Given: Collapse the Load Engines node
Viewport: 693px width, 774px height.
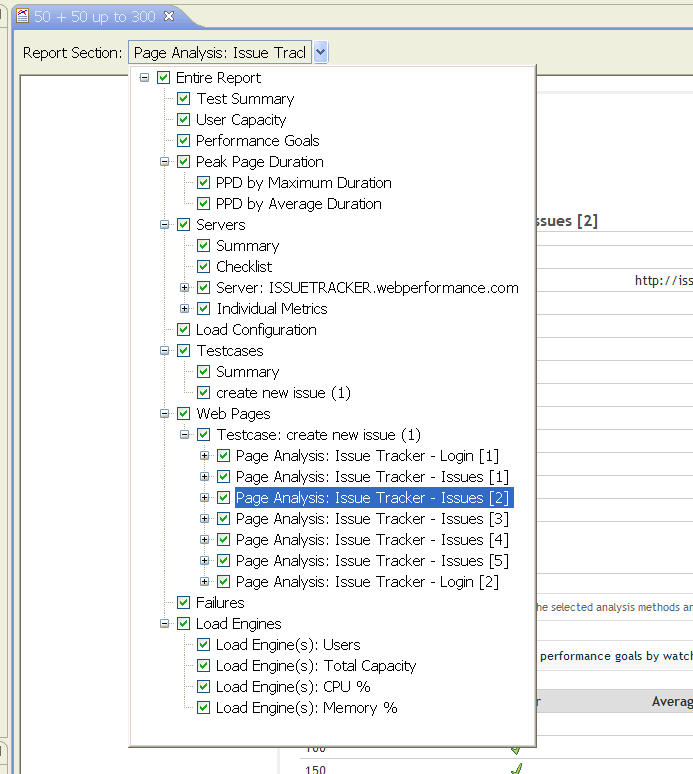Looking at the screenshot, I should pyautogui.click(x=164, y=623).
